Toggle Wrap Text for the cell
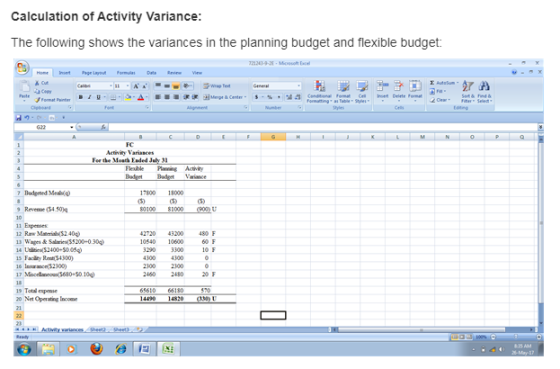Image resolution: width=560 pixels, height=369 pixels. click(217, 86)
